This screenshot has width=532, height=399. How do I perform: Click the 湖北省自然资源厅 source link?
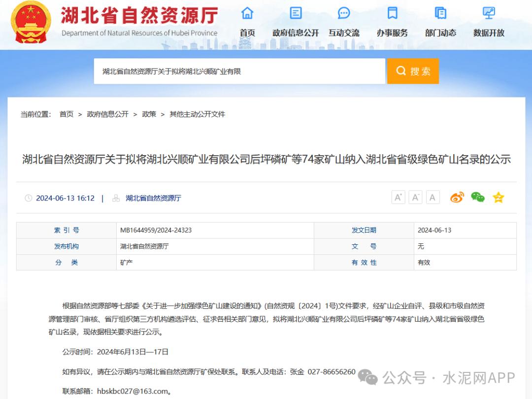point(153,198)
